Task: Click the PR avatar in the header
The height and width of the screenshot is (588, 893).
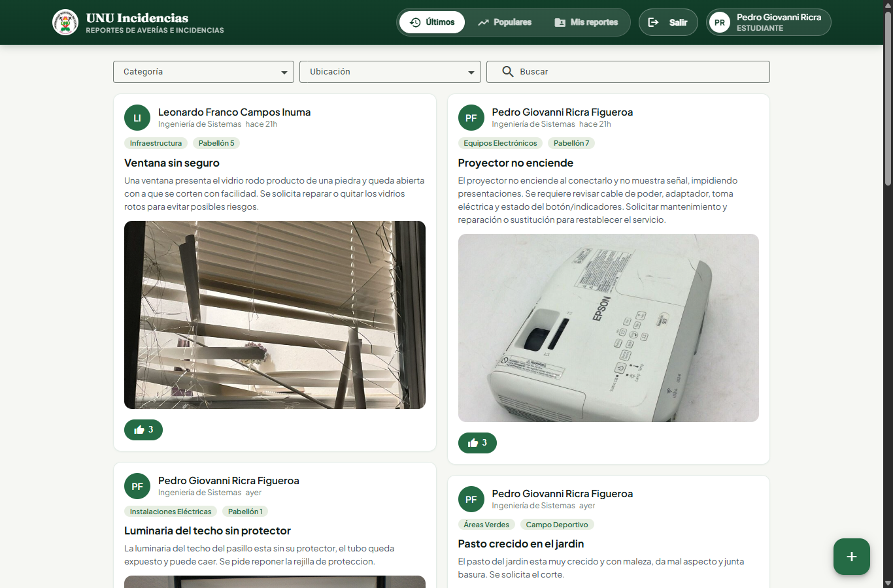Action: click(720, 22)
